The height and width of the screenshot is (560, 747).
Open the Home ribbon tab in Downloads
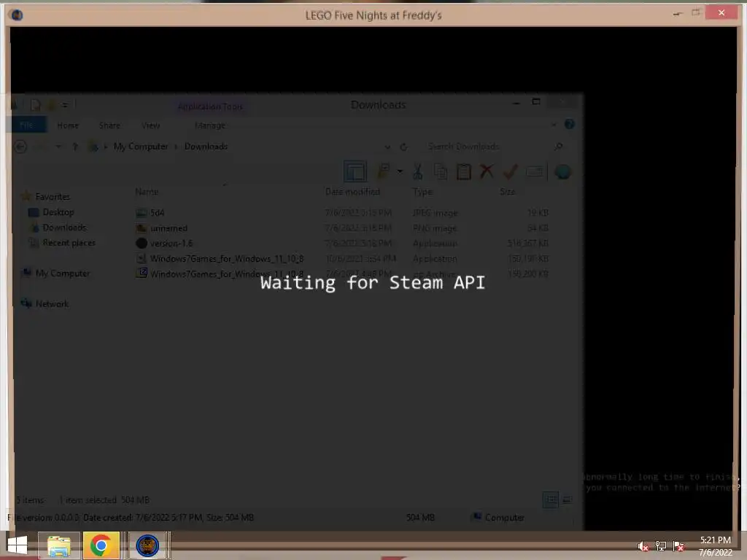click(68, 125)
